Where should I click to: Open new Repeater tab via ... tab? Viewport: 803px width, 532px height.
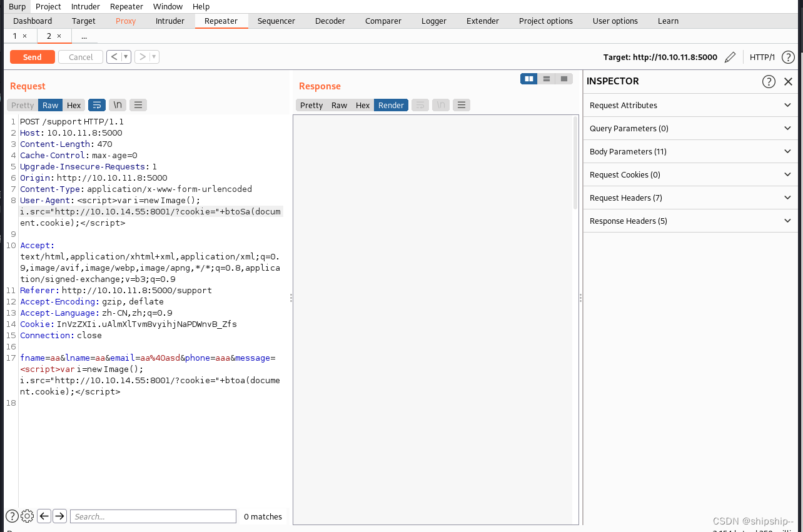[84, 36]
